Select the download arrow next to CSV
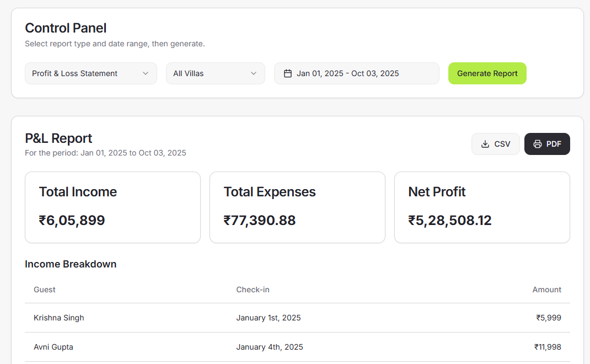The image size is (590, 364). pos(484,143)
